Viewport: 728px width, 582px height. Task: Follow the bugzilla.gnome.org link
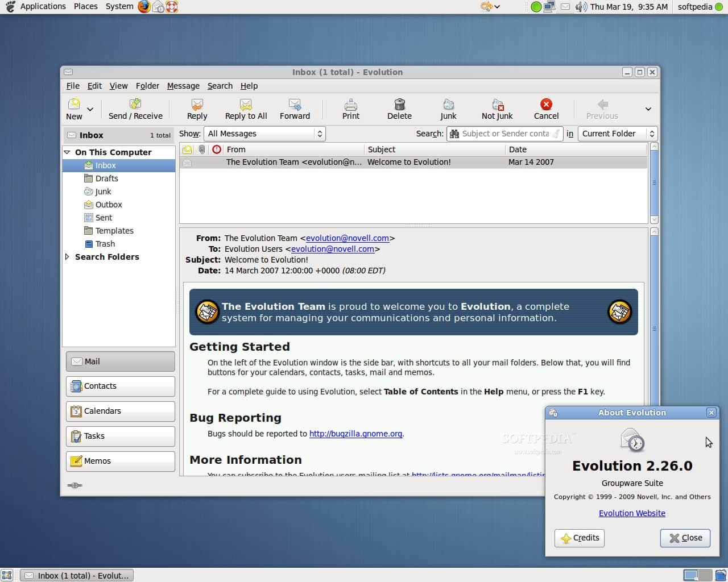tap(355, 434)
